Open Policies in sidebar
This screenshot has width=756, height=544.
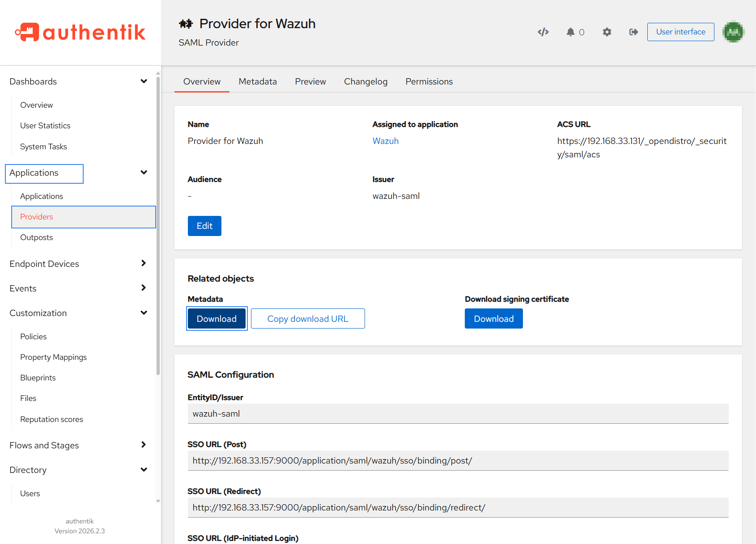pyautogui.click(x=34, y=337)
